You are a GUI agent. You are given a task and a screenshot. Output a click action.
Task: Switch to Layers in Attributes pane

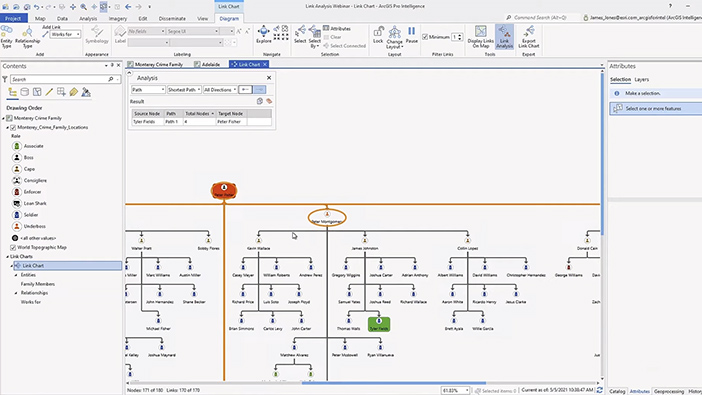coord(641,79)
